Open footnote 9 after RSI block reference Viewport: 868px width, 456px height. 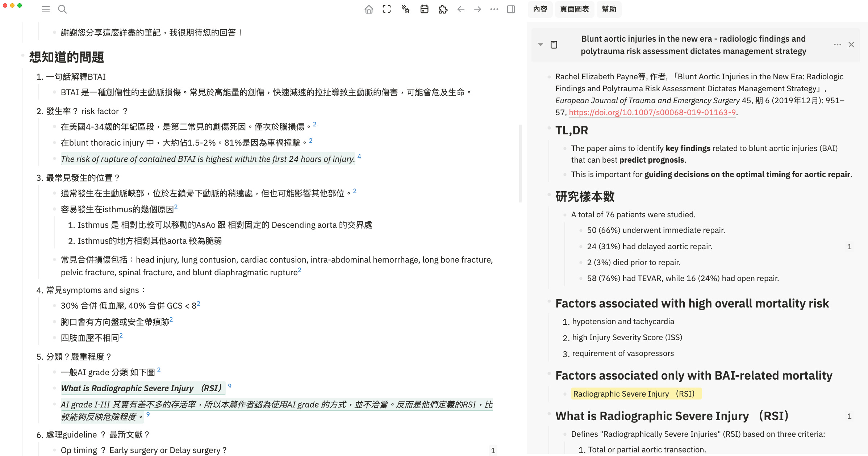coord(229,386)
